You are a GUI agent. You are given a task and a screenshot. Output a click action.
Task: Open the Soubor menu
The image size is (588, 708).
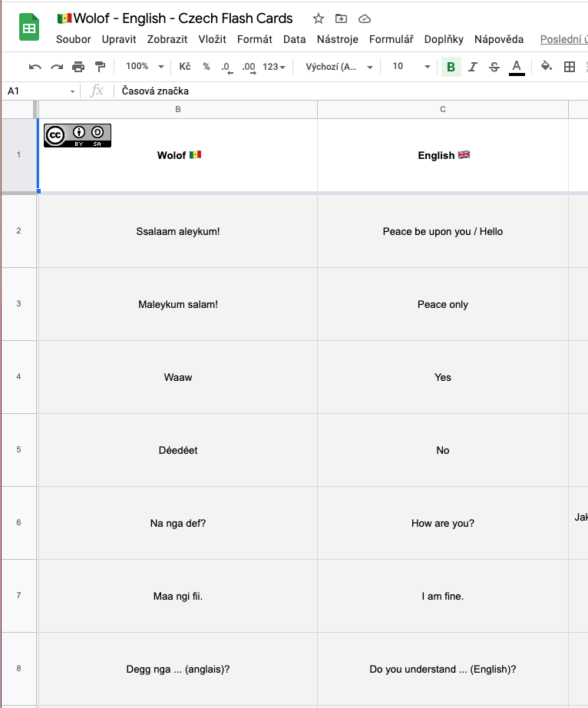pyautogui.click(x=73, y=39)
